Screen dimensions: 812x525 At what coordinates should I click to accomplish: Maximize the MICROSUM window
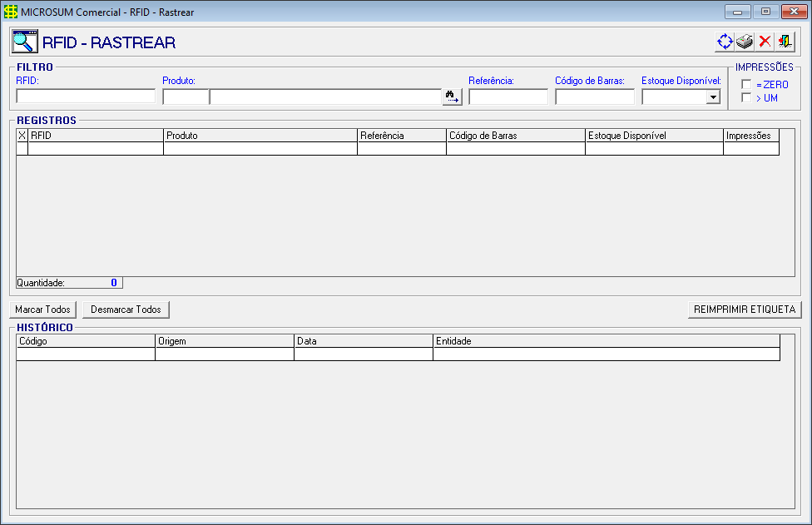coord(765,12)
